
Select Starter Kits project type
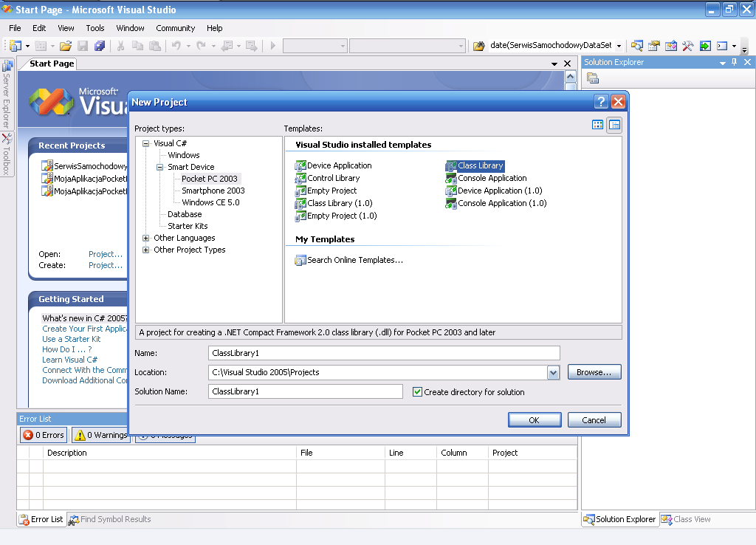click(x=188, y=226)
